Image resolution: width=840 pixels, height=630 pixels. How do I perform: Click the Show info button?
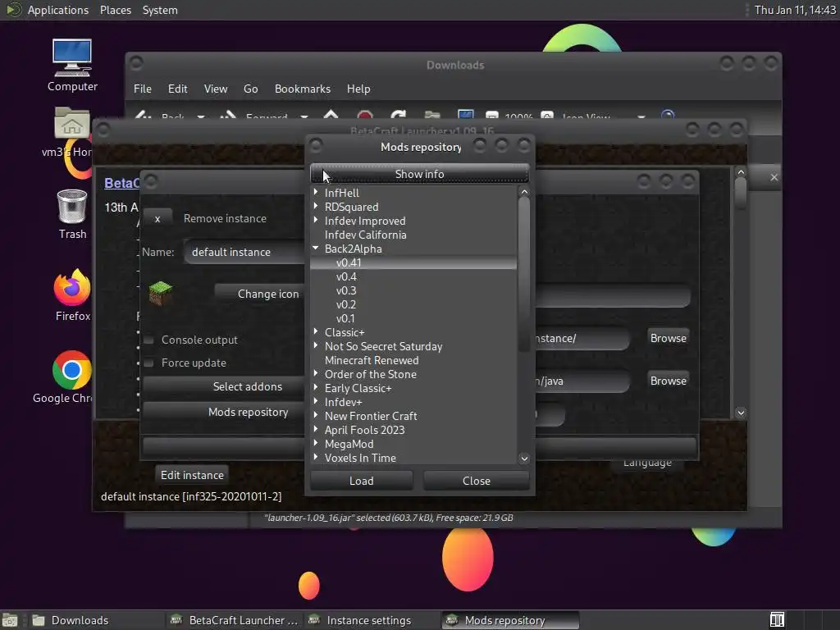pos(419,174)
